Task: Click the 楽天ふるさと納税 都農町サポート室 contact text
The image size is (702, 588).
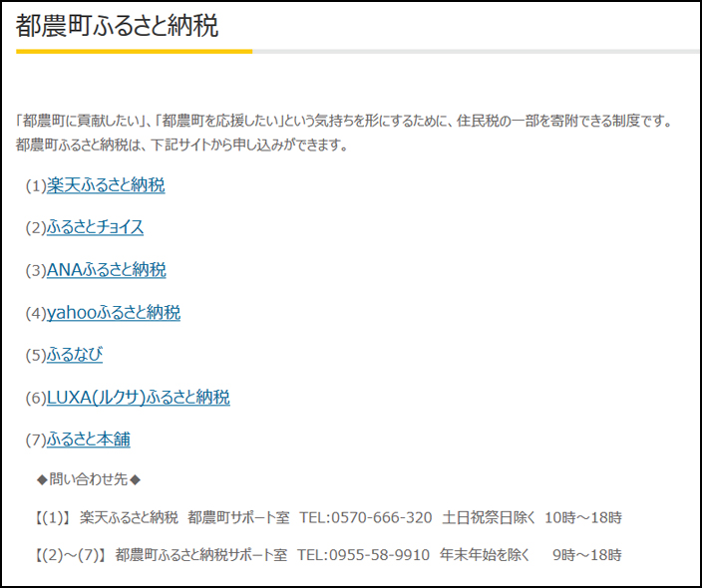Action: [x=184, y=518]
